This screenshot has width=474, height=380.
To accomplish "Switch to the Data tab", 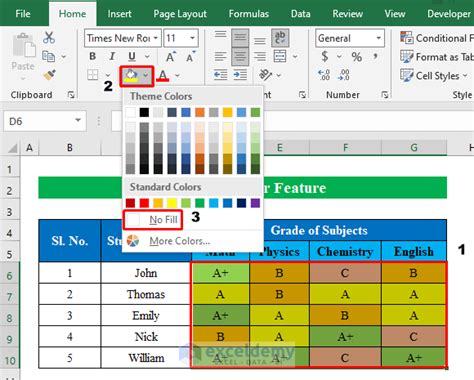I will tap(300, 14).
